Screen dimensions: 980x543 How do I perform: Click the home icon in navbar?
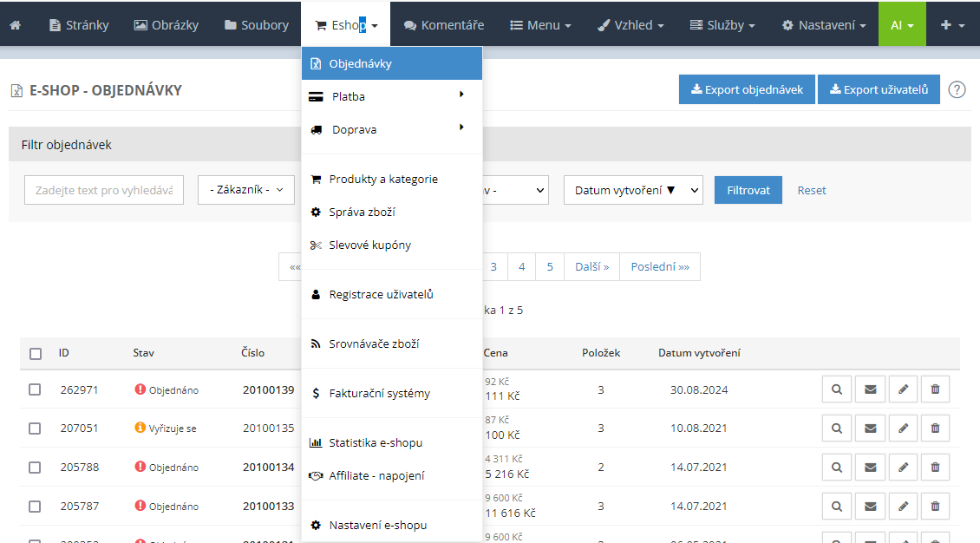15,25
